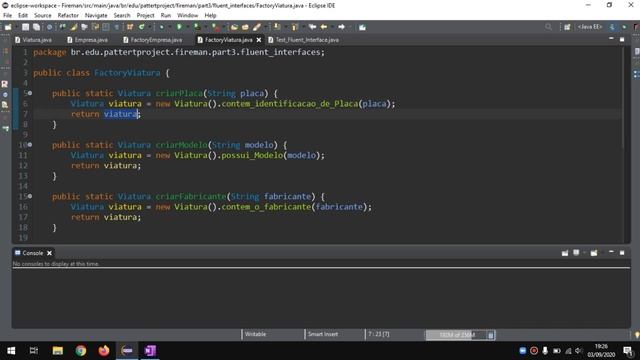Minimize the Console view
640x360 pixels.
(x=611, y=252)
